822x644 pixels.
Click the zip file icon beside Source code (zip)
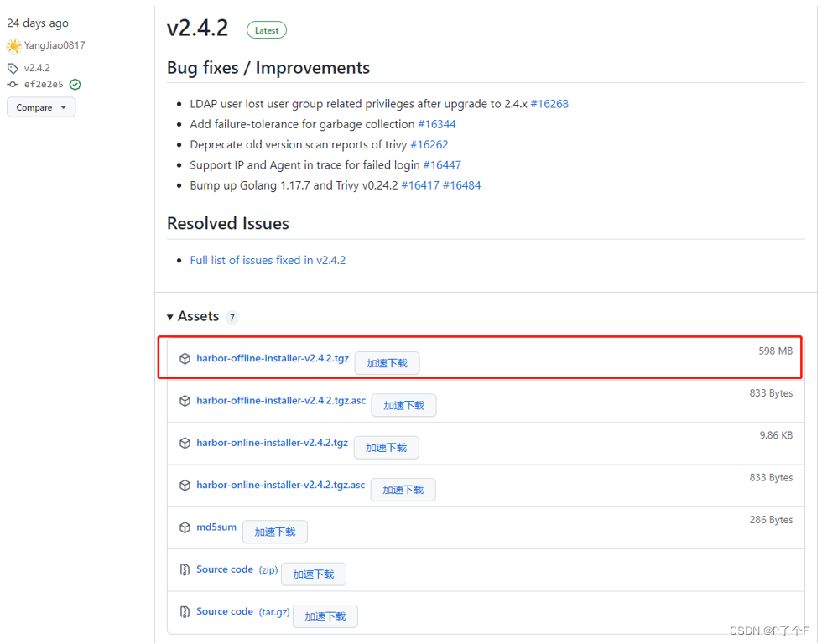pos(185,569)
